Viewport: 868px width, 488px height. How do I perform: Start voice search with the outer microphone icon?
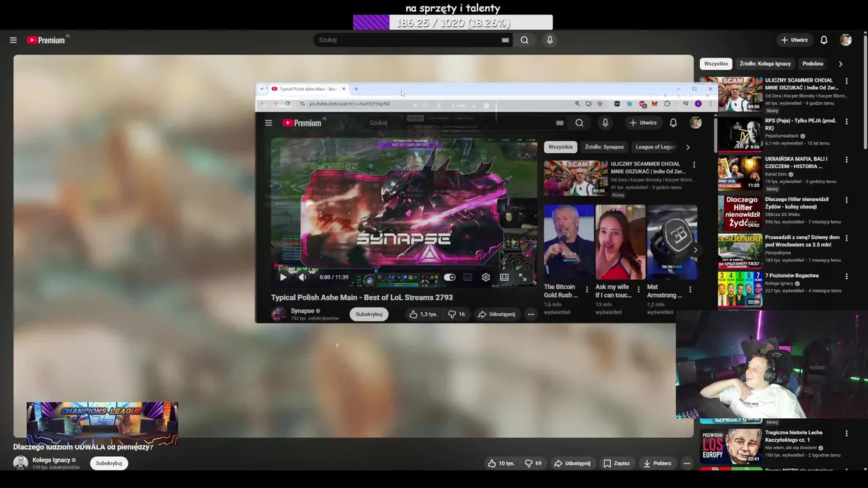point(550,40)
